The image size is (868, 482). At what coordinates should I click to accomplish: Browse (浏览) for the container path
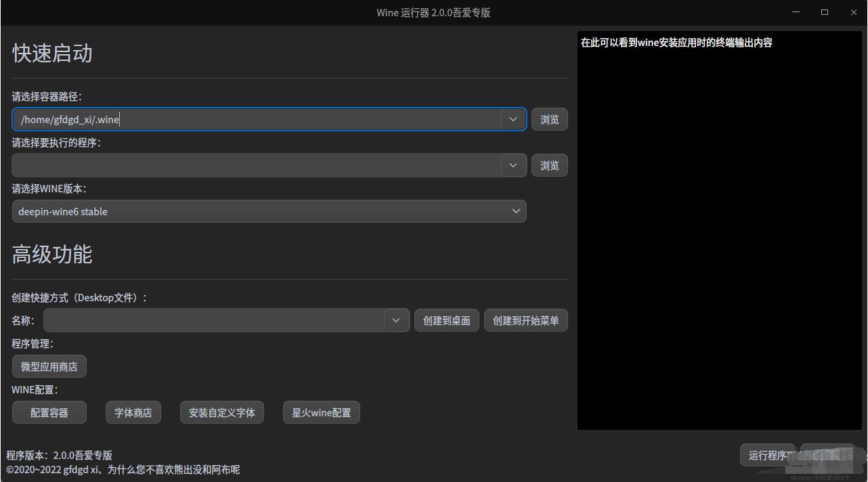tap(549, 119)
